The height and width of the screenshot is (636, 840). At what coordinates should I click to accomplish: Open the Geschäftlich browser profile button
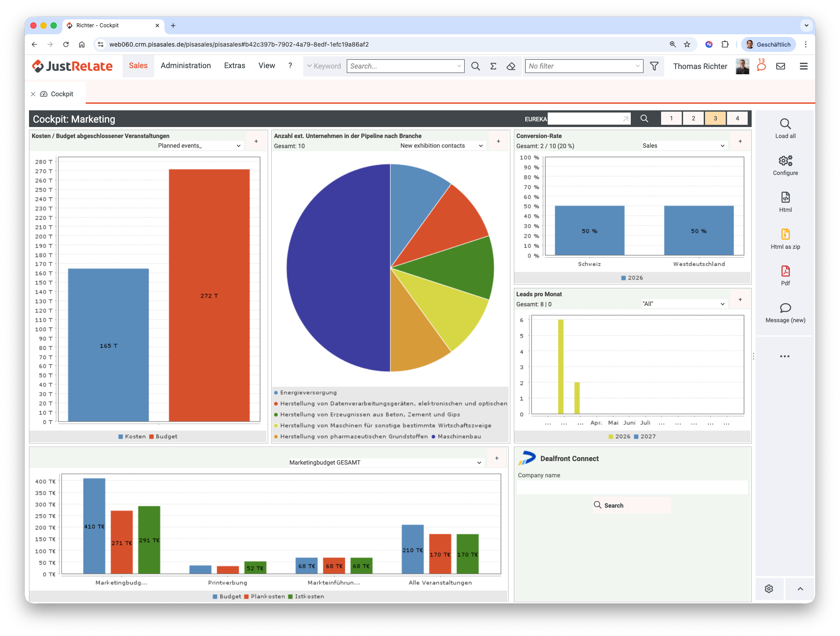tap(768, 44)
